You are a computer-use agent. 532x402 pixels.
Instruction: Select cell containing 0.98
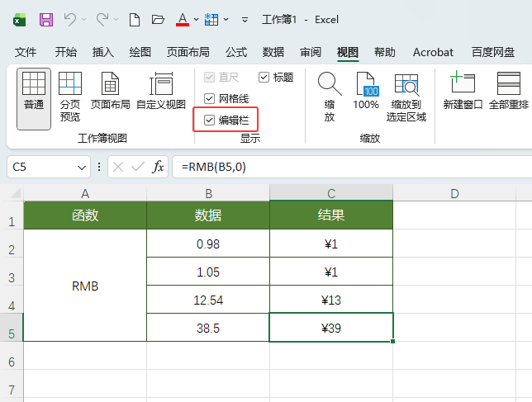208,244
